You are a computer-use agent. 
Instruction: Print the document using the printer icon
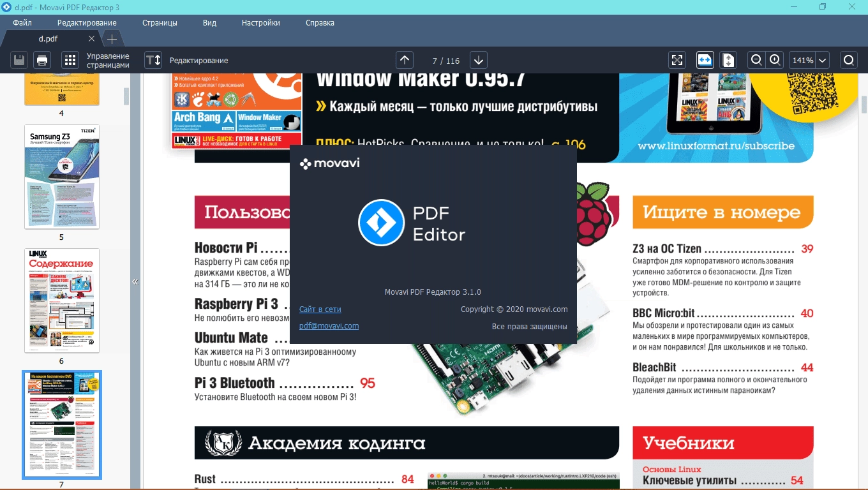(42, 61)
